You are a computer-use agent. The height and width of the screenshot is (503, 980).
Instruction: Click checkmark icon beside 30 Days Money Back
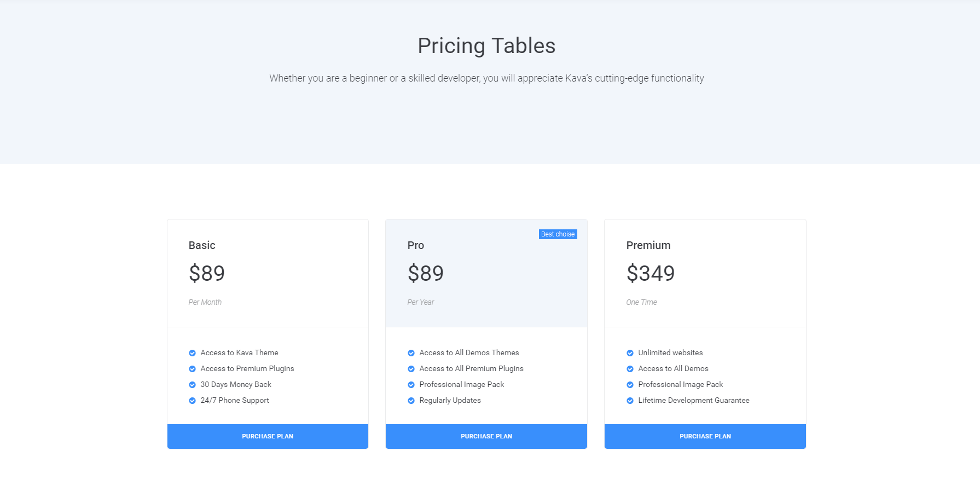tap(192, 385)
